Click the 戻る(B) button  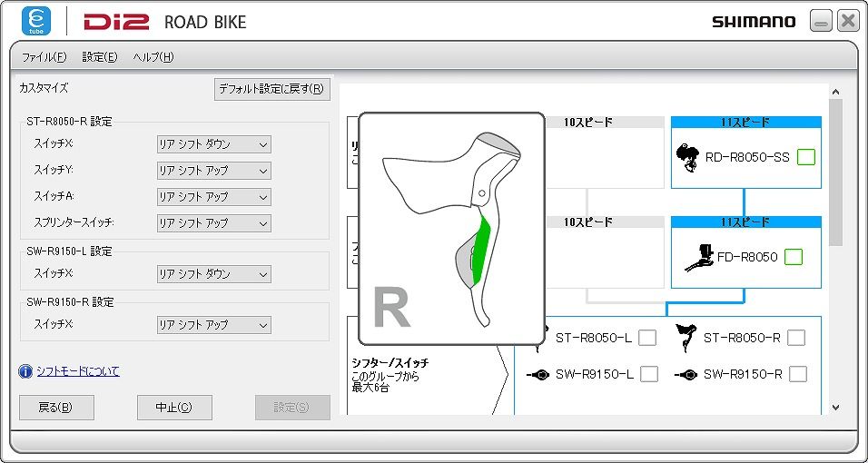pos(56,408)
